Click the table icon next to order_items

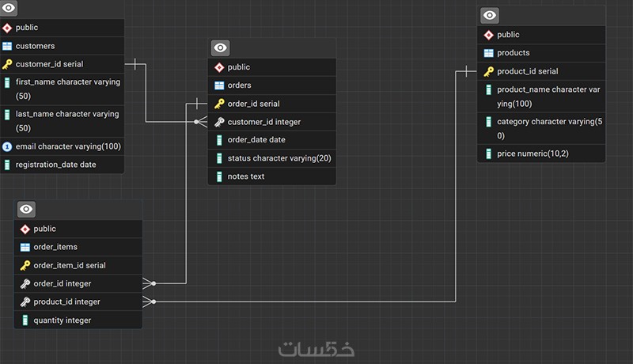[25, 247]
